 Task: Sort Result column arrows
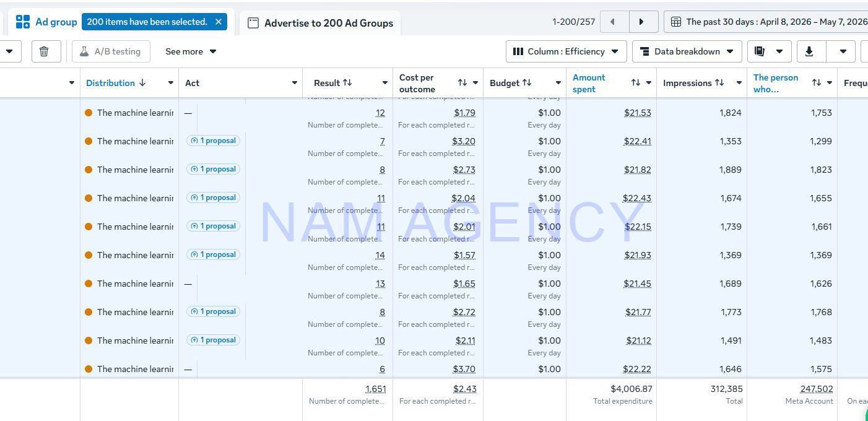point(347,82)
